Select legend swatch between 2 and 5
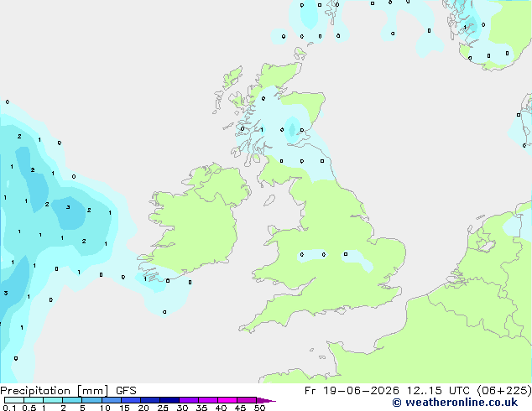Image resolution: width=532 pixels, height=411 pixels. click(x=72, y=400)
